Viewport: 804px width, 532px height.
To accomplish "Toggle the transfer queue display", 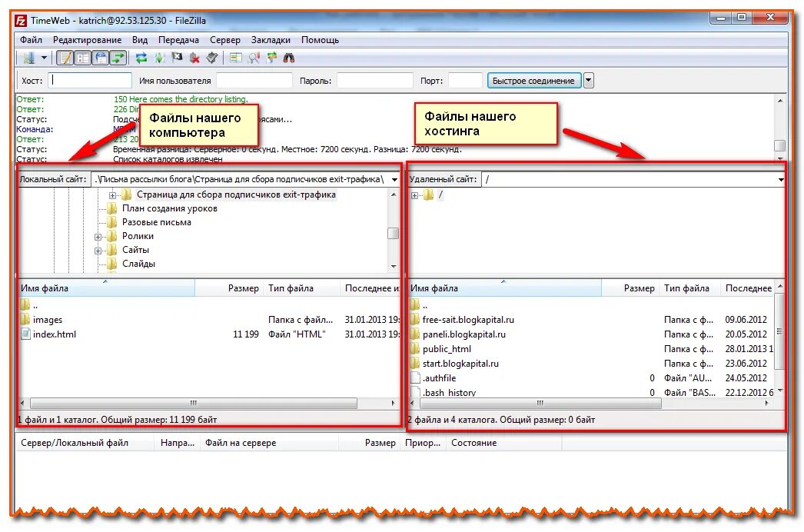I will coord(118,58).
